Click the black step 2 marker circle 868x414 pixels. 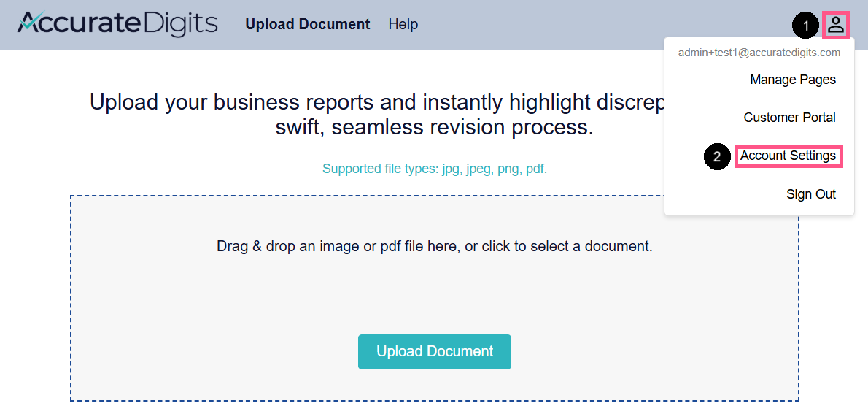[x=717, y=157]
